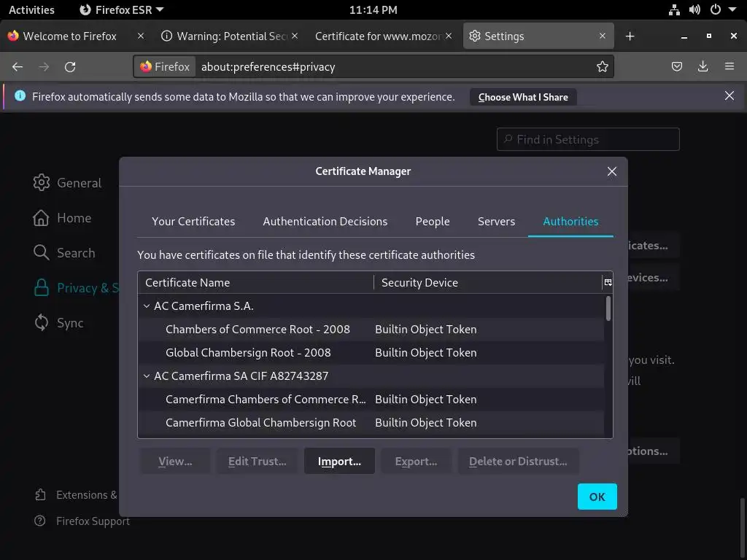Viewport: 747px width, 560px height.
Task: Click the Privacy lock icon in sidebar
Action: click(42, 287)
